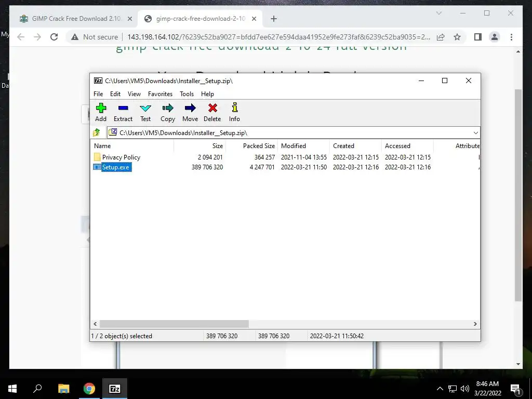Open the File menu in 7-Zip
This screenshot has height=399, width=532.
point(98,94)
